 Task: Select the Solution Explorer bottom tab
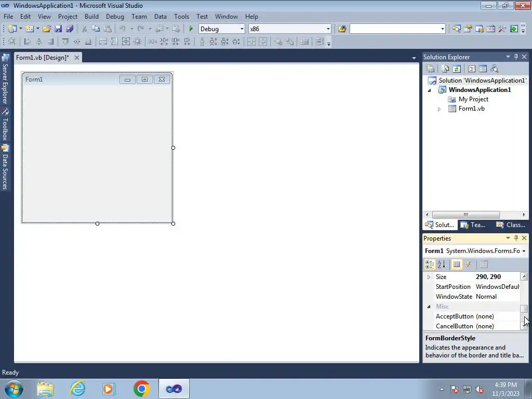point(440,224)
